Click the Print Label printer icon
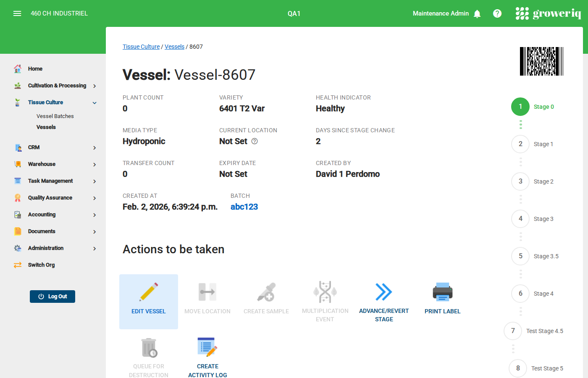This screenshot has width=588, height=378. tap(442, 291)
